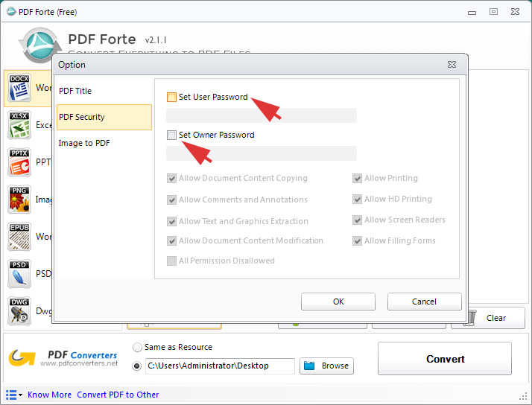Select the XLSX Excel converter icon
This screenshot has height=405, width=532.
point(19,125)
